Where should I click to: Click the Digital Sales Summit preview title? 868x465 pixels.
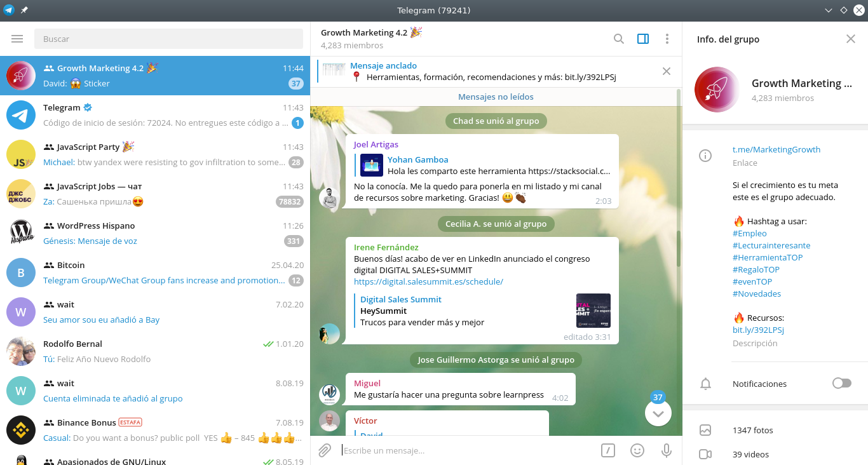pos(401,299)
